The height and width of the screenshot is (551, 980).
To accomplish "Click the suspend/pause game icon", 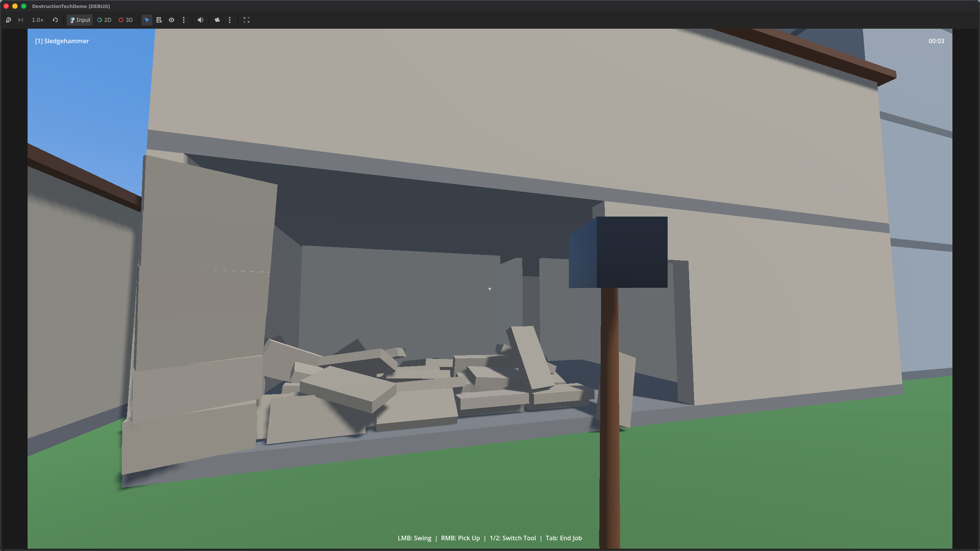I will coord(8,20).
